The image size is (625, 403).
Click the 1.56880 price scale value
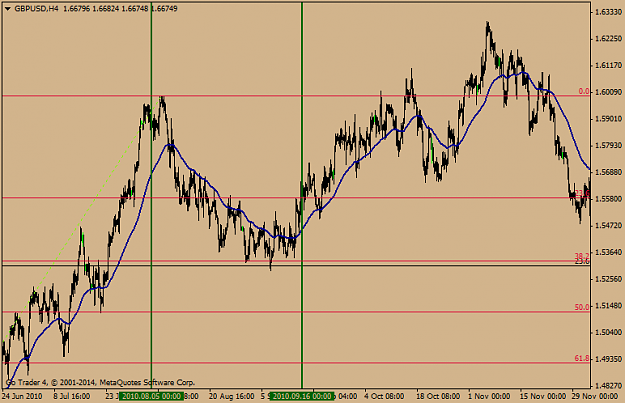coord(608,172)
